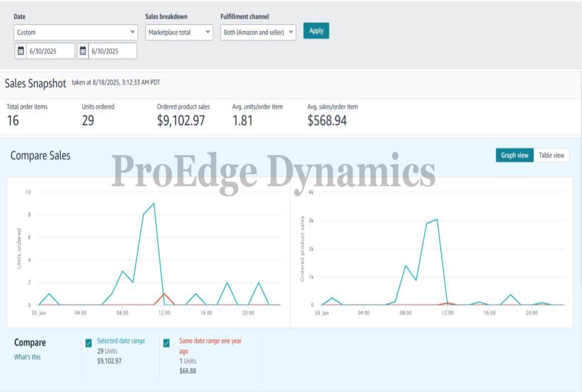Open the What's this link

pos(28,357)
